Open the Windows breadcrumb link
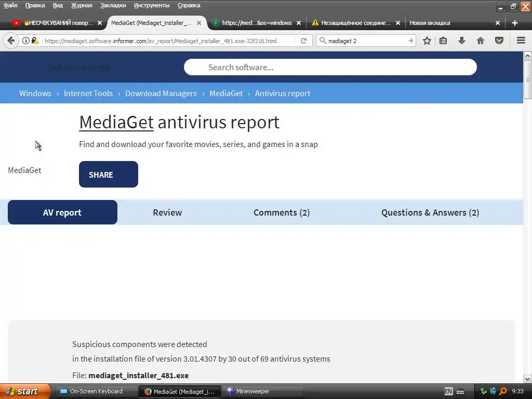This screenshot has height=399, width=532. pos(35,94)
